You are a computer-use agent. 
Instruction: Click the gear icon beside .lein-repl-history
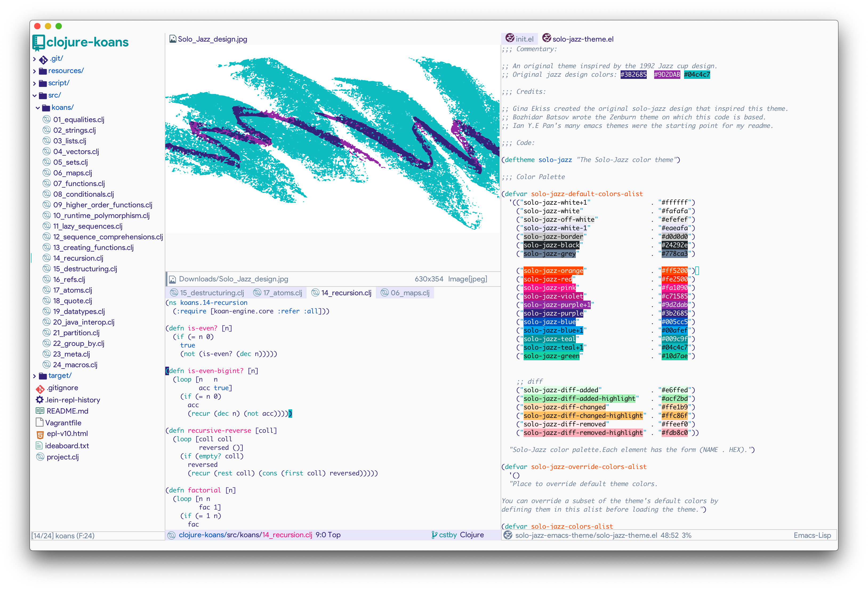[x=40, y=400]
